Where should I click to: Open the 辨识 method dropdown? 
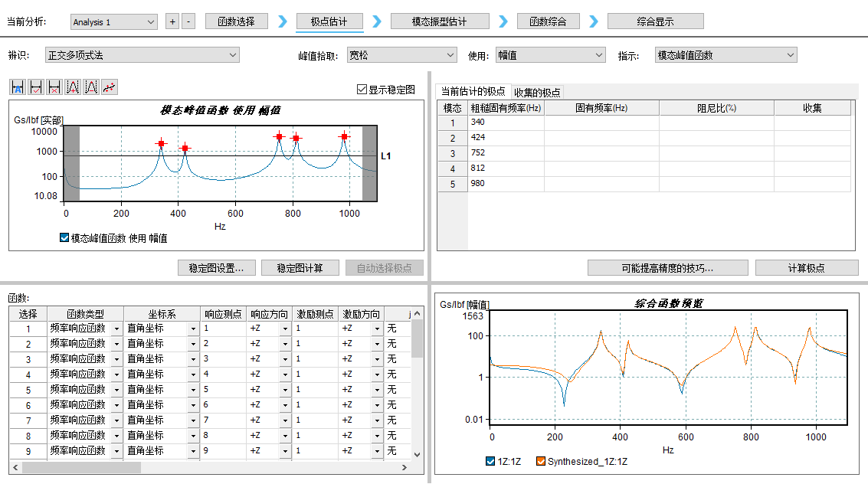pyautogui.click(x=142, y=55)
